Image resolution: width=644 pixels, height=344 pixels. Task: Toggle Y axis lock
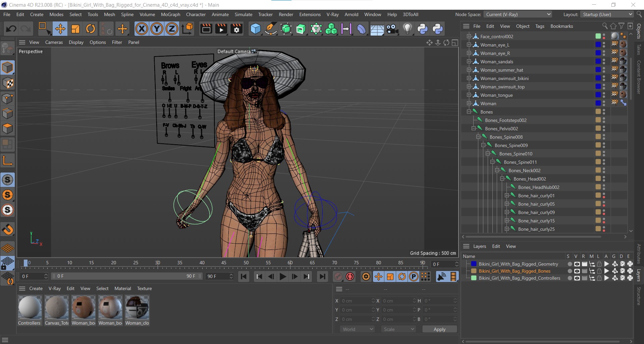(x=157, y=29)
